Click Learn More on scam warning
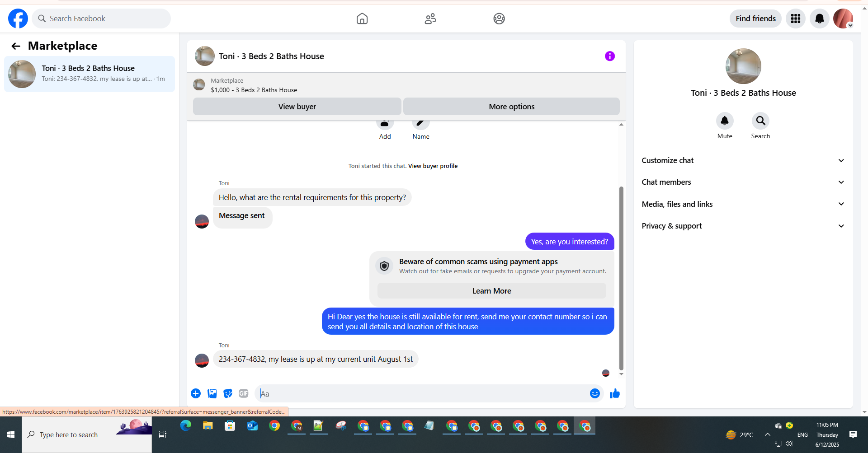868x453 pixels. (492, 291)
